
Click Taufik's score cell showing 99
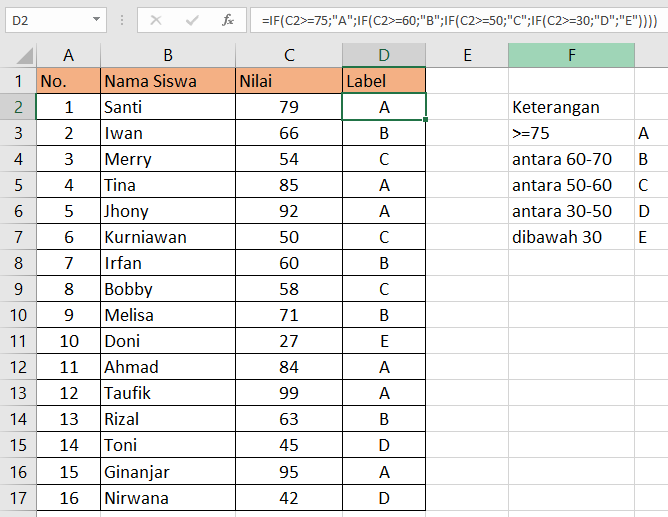(x=288, y=393)
